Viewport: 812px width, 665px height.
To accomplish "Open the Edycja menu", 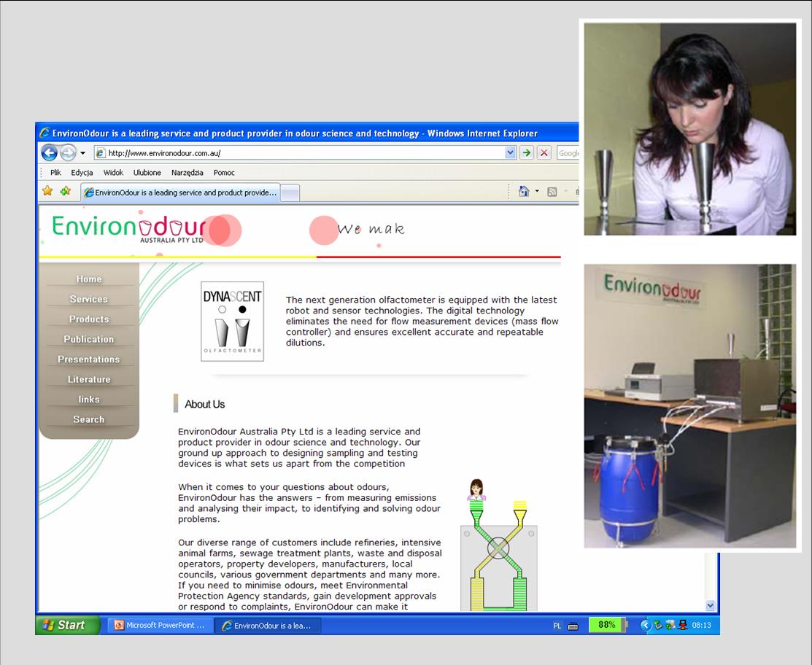I will pos(82,173).
